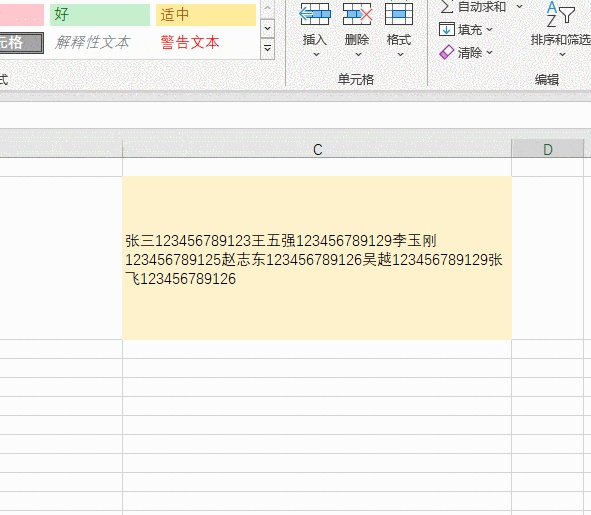Click the 清除 label
Viewport: 591px width, 515px height.
click(470, 53)
